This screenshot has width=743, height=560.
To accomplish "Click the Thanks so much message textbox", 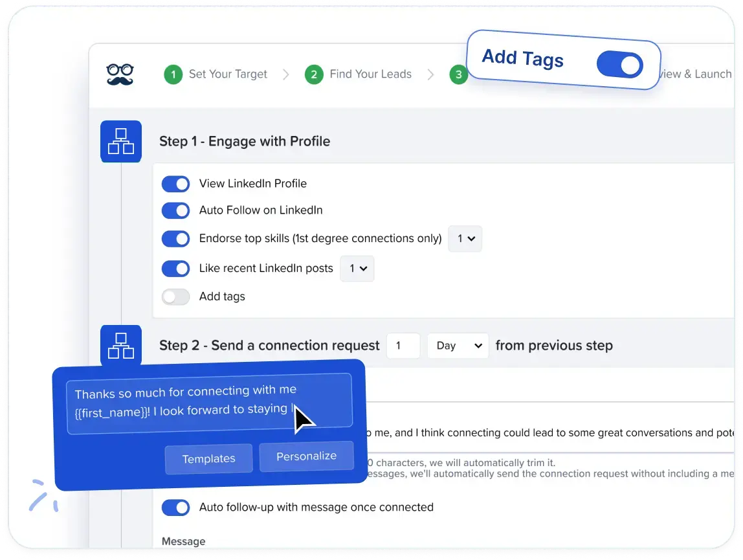I will 210,403.
